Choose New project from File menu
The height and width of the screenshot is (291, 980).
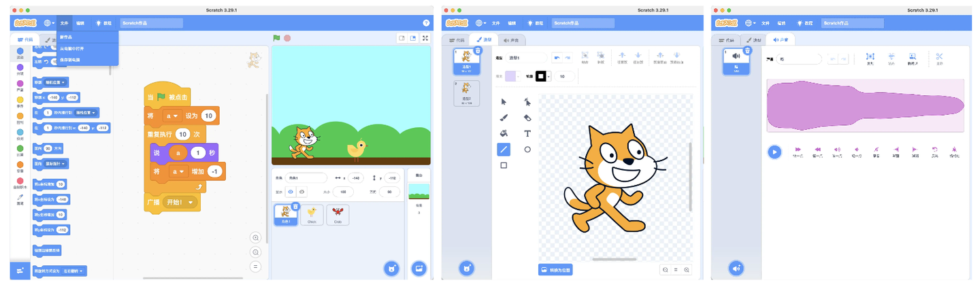tap(88, 37)
